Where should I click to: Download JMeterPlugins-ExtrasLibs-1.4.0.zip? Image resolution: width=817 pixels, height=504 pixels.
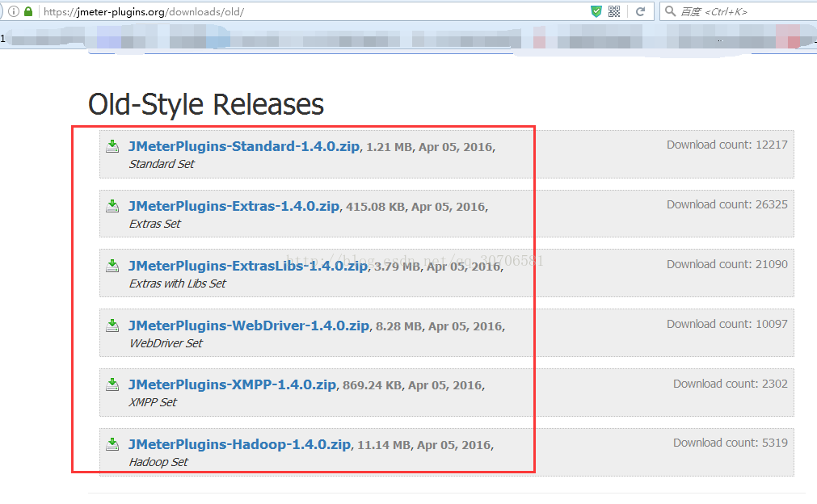point(248,266)
